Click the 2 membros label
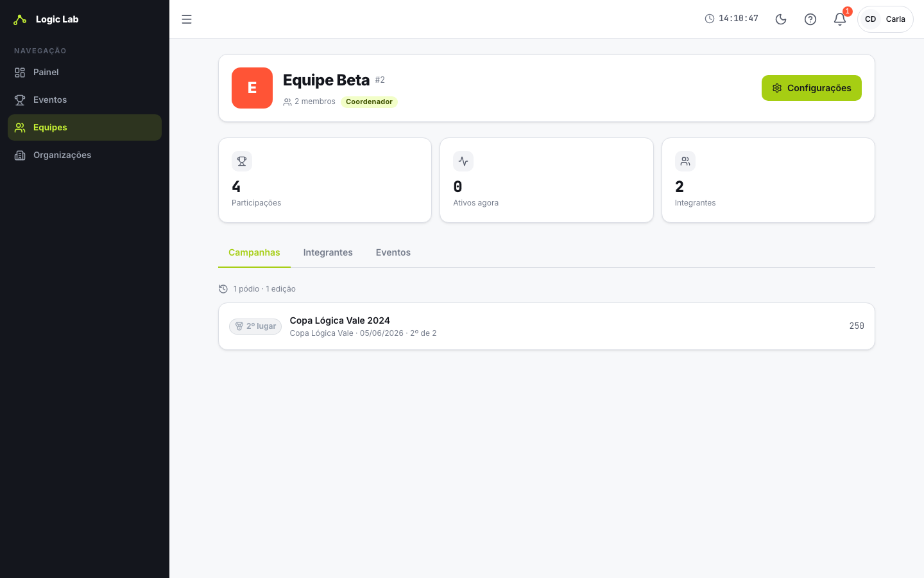Image resolution: width=924 pixels, height=578 pixels. tap(309, 101)
